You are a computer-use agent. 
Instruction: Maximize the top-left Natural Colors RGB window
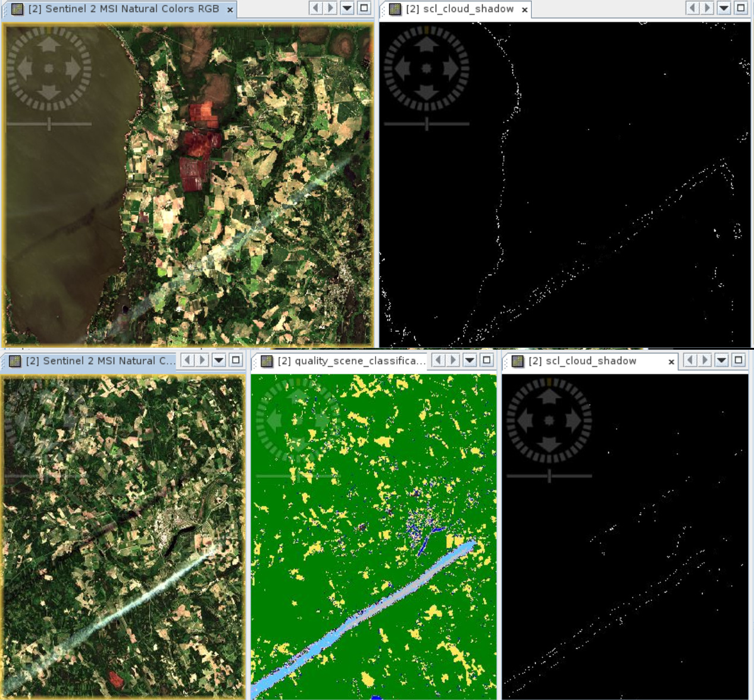[364, 8]
